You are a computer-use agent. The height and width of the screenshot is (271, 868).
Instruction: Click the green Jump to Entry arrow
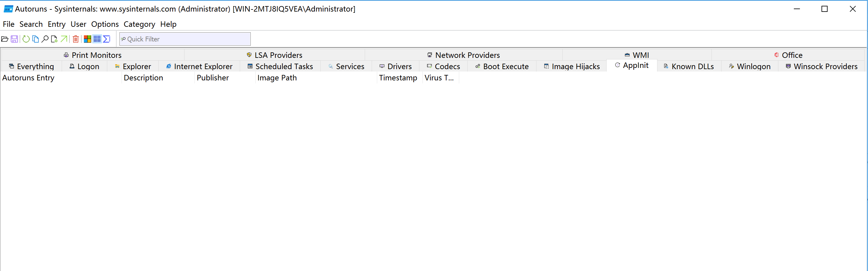pyautogui.click(x=64, y=39)
